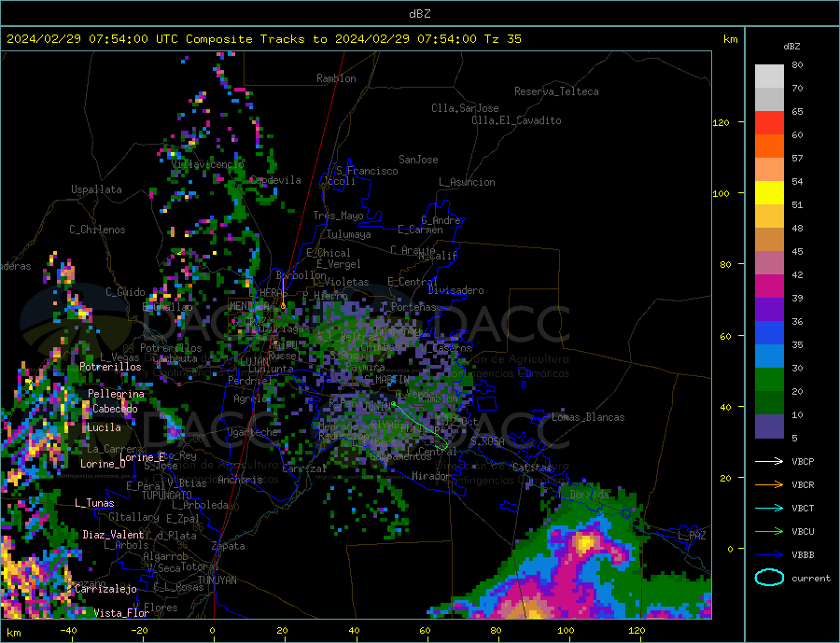Click the 'Tulumaya' map label
The height and width of the screenshot is (643, 840).
tap(349, 234)
